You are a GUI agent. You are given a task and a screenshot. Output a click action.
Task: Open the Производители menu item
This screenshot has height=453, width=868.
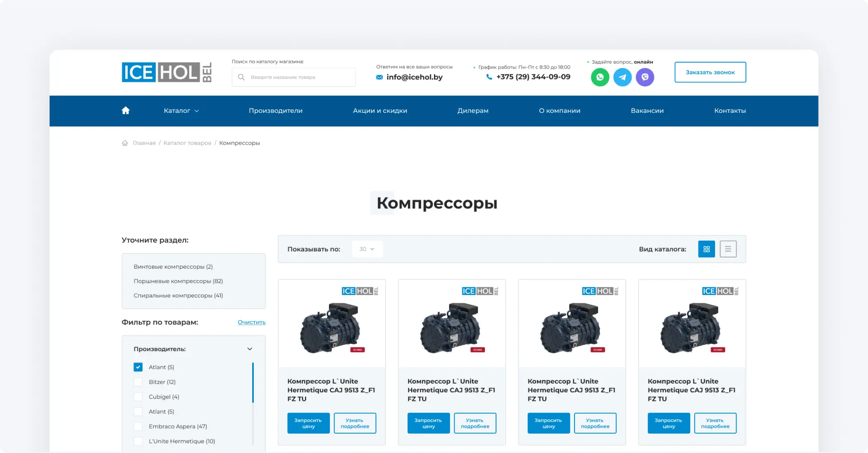[x=276, y=110]
